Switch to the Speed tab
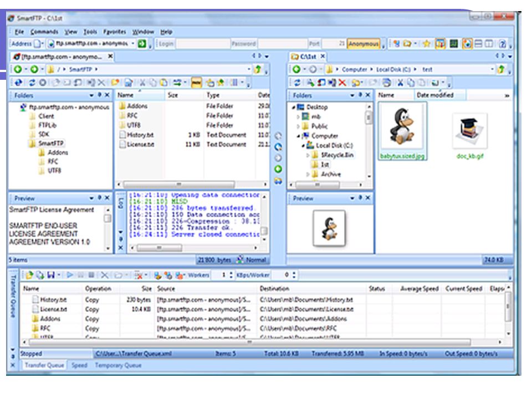 point(79,365)
